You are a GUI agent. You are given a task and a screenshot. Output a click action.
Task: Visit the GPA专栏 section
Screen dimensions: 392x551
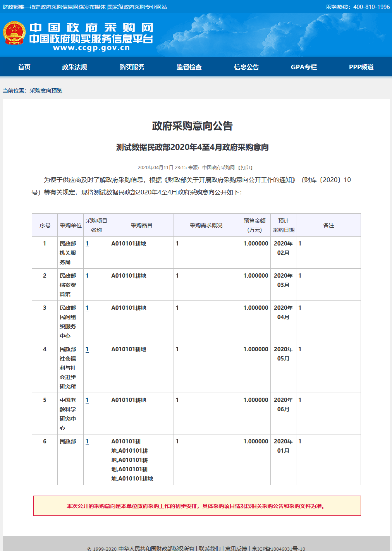pyautogui.click(x=304, y=67)
